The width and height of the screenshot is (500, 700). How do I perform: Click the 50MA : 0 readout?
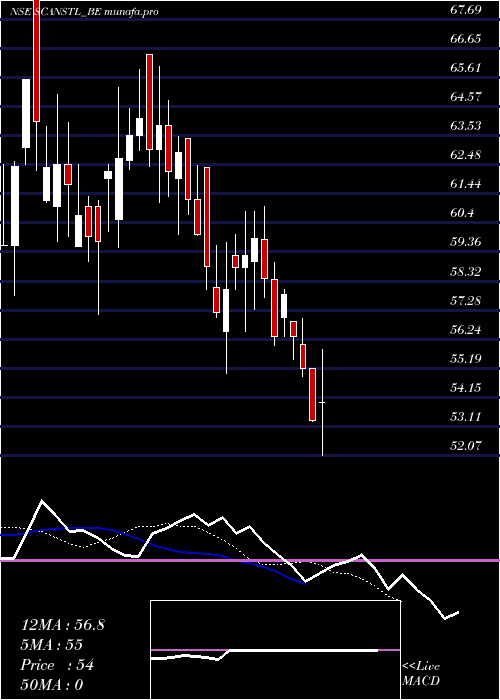[x=52, y=685]
